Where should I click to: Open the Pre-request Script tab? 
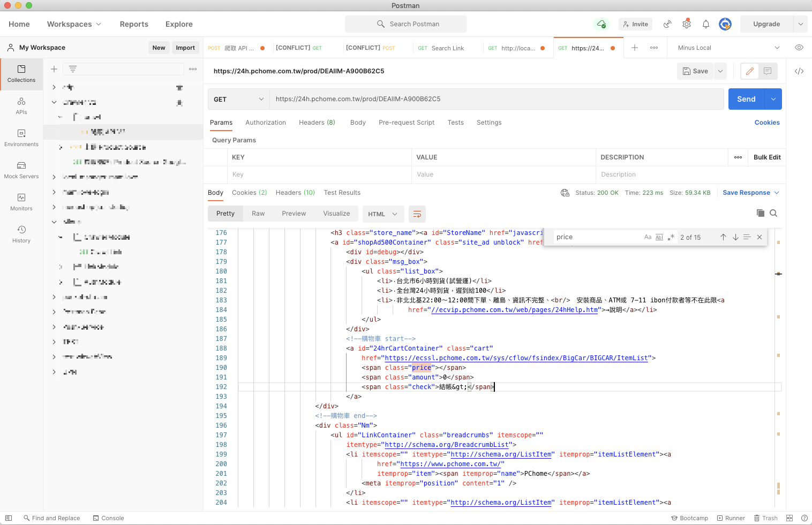tap(407, 123)
